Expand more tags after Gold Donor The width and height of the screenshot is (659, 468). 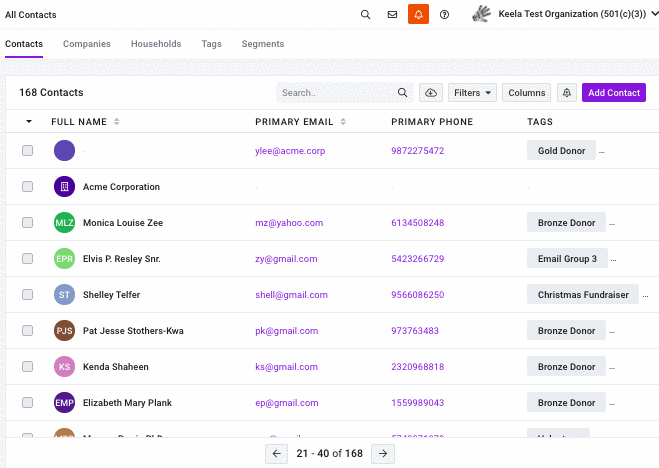click(x=602, y=152)
